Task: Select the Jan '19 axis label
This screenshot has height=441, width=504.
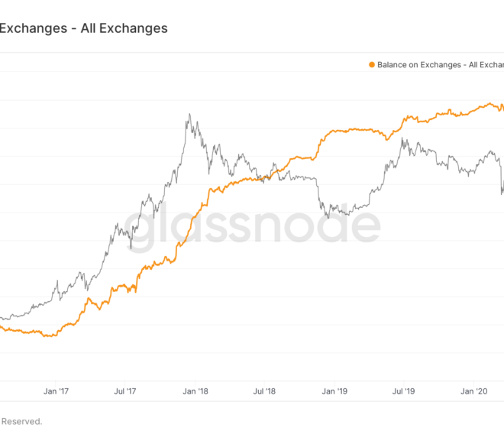Action: (334, 391)
